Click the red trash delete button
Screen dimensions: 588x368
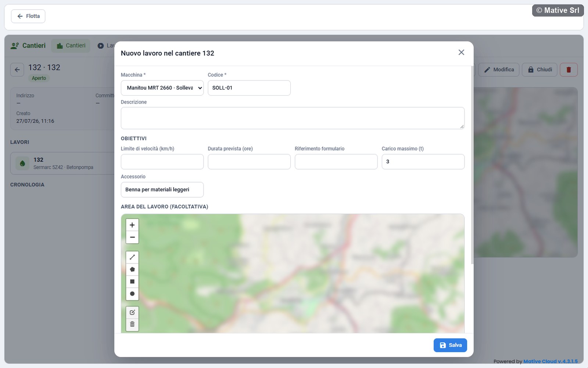tap(569, 70)
